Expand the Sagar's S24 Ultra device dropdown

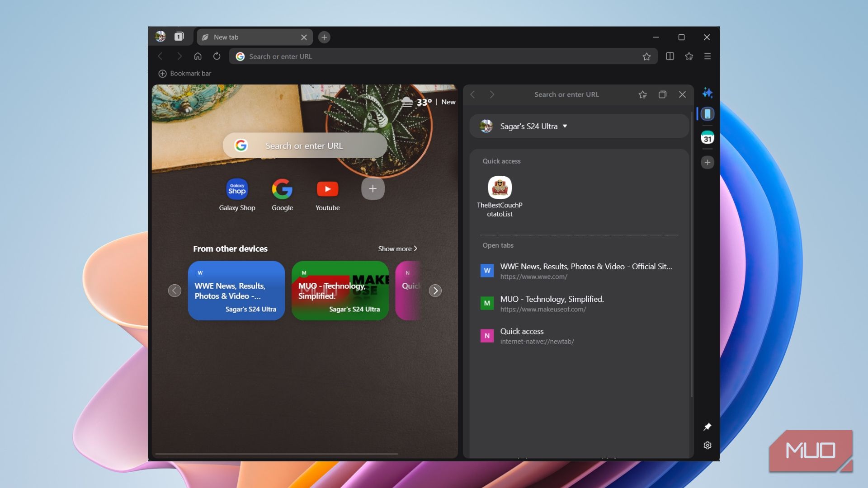579,126
